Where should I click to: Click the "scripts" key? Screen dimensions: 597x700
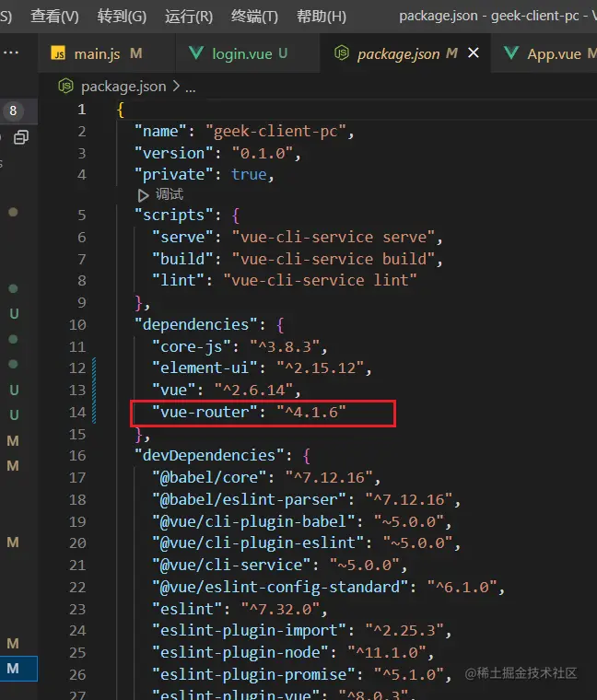tap(174, 216)
